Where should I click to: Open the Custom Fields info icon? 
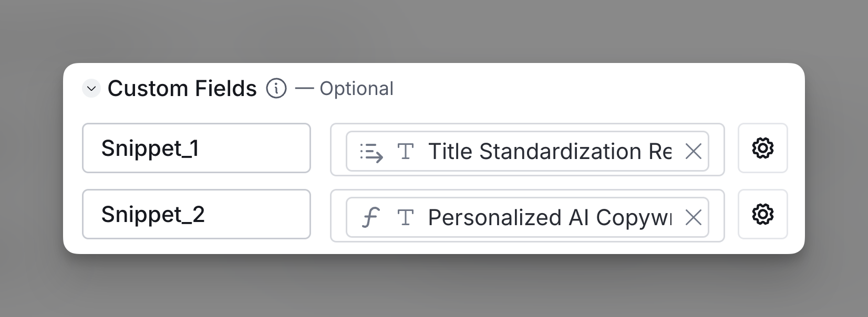tap(276, 88)
